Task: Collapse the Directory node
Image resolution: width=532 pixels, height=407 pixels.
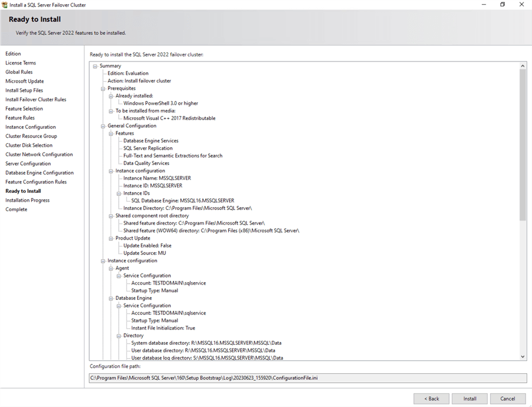Action: click(x=119, y=335)
